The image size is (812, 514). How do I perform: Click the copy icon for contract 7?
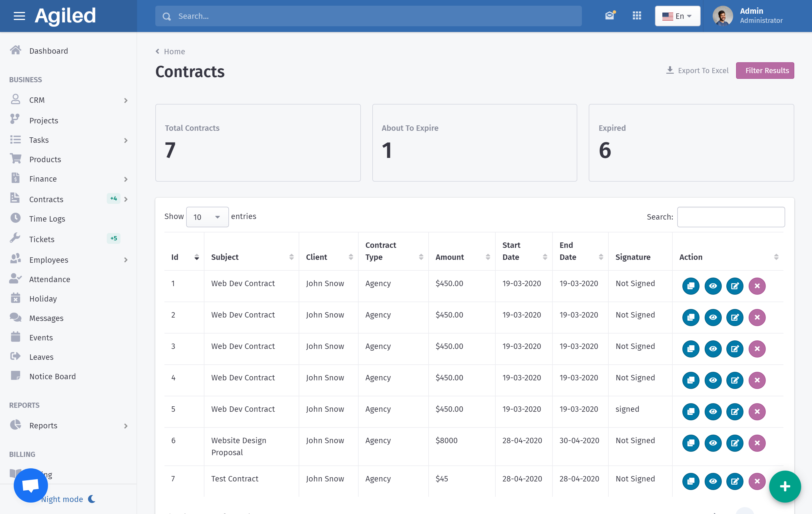point(691,479)
